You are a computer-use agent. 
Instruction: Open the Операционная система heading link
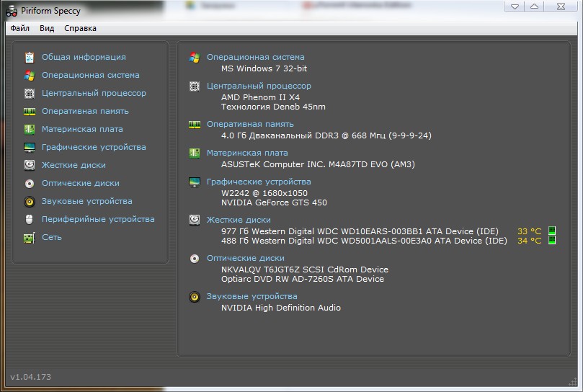(255, 57)
